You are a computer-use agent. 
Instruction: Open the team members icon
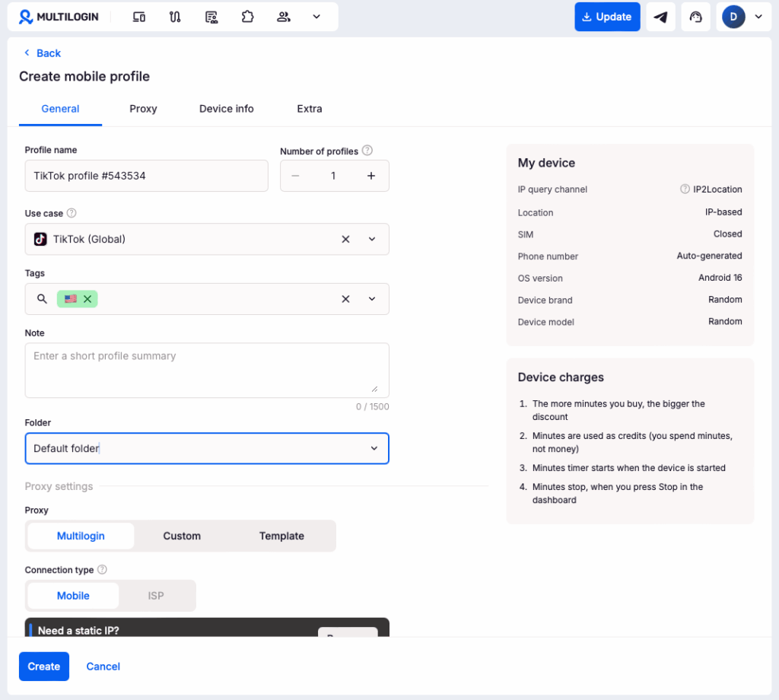tap(284, 17)
